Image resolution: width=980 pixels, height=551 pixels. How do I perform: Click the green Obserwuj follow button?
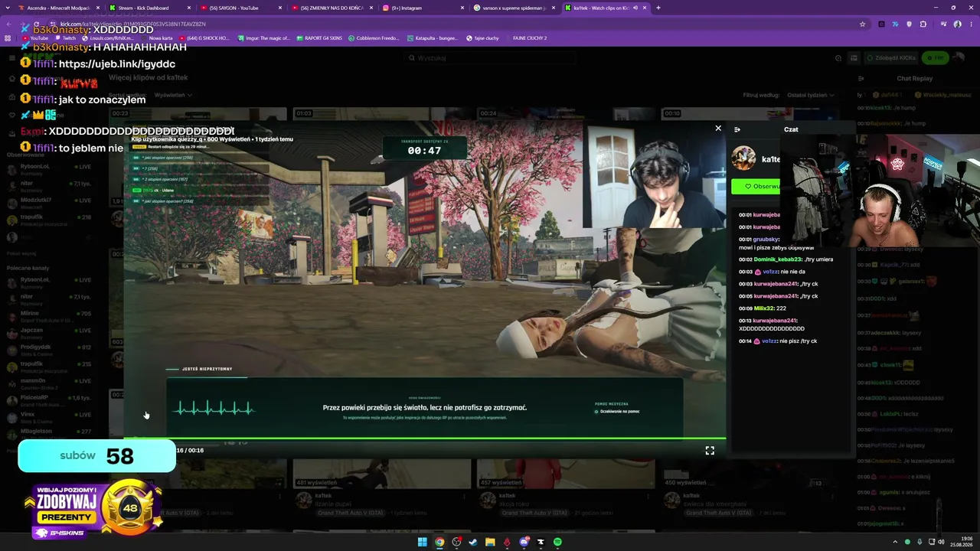click(x=756, y=186)
